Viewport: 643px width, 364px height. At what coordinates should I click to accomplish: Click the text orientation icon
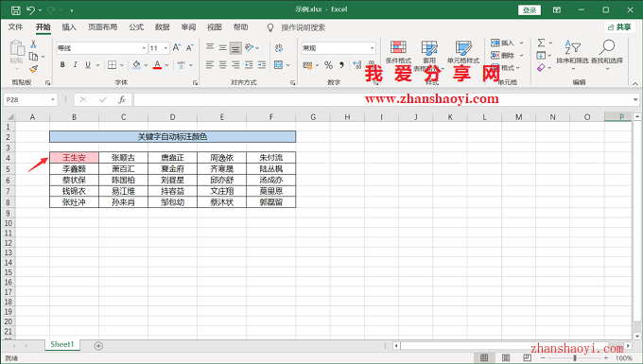249,47
